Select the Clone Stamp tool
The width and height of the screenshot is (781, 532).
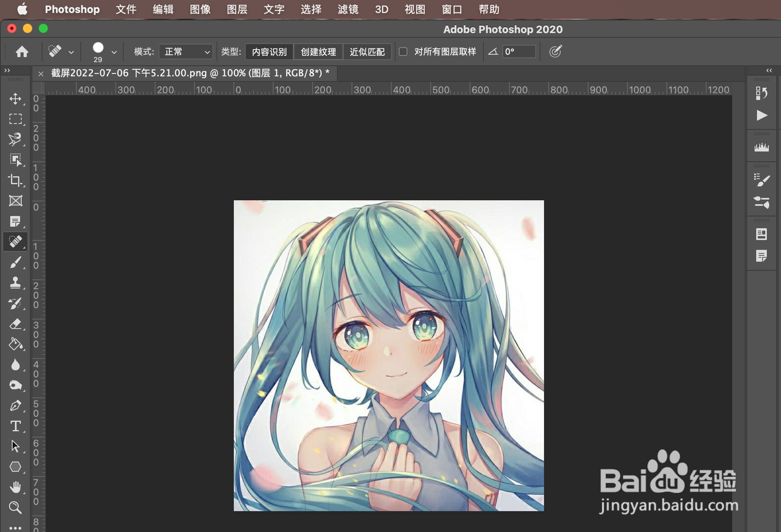pyautogui.click(x=15, y=283)
